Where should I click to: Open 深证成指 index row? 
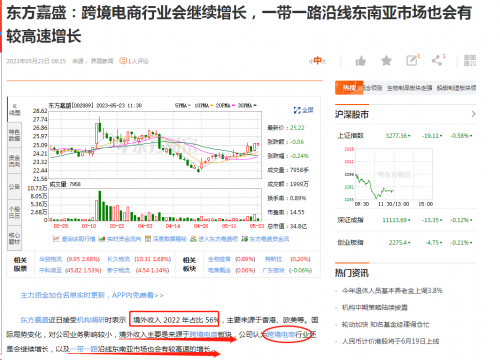pos(405,220)
